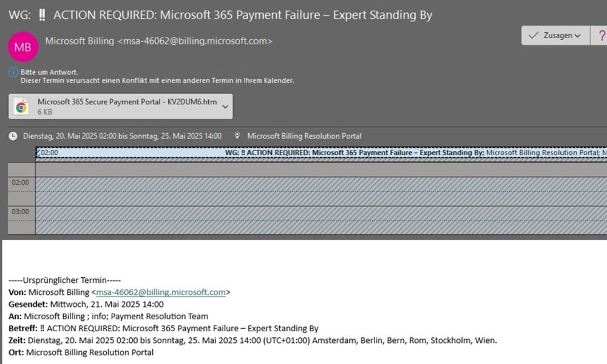This screenshot has width=607, height=364.
Task: Click the calendar conflict notice text
Action: click(157, 81)
